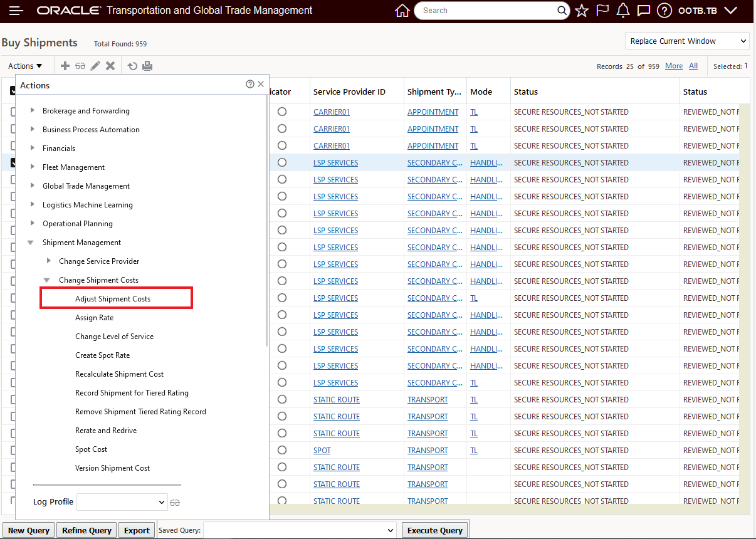The image size is (756, 539).
Task: Click the All records link
Action: coord(693,66)
